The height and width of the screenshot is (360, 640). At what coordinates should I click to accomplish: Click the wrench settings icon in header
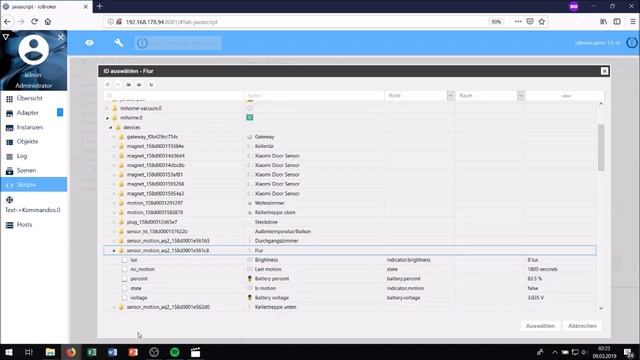pyautogui.click(x=119, y=42)
